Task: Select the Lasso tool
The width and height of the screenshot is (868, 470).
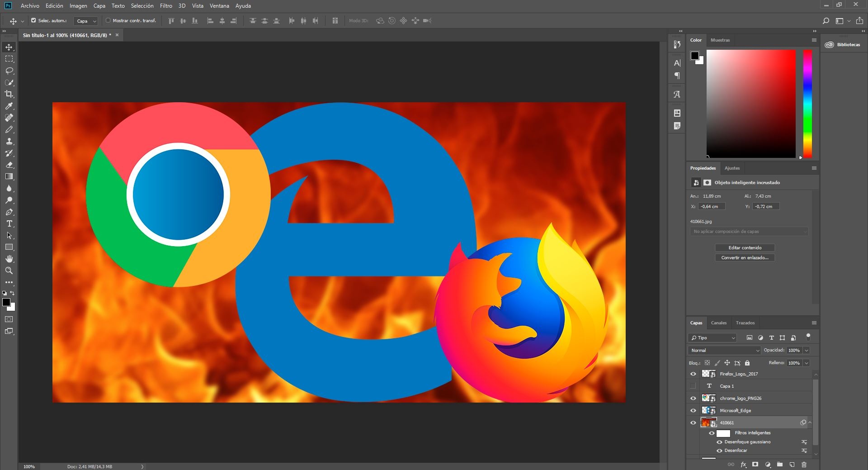Action: click(9, 71)
